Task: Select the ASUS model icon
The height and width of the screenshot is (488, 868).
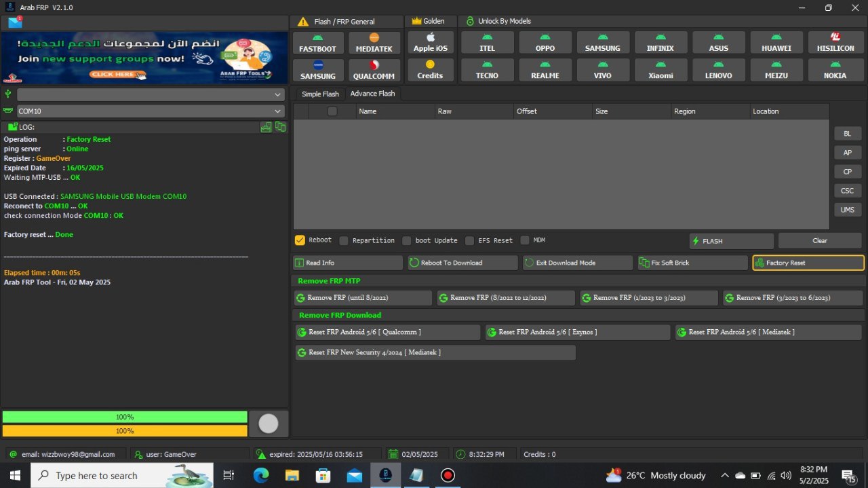Action: click(x=718, y=42)
